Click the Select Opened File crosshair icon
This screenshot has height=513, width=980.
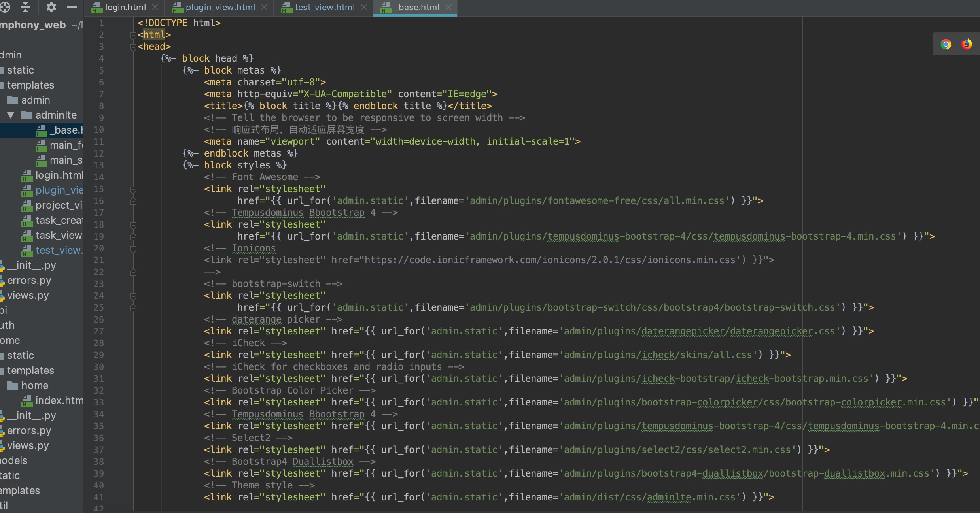[5, 7]
